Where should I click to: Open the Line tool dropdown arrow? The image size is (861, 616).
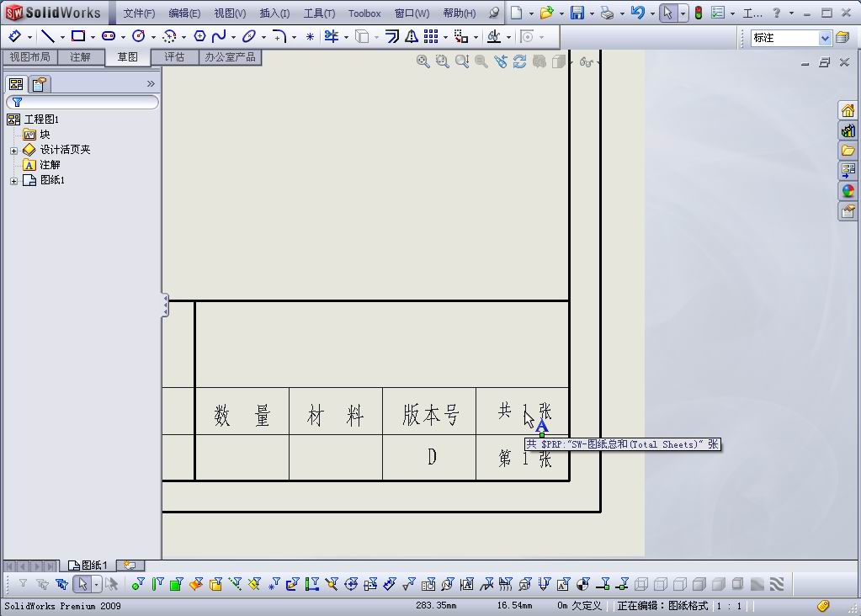pos(62,37)
